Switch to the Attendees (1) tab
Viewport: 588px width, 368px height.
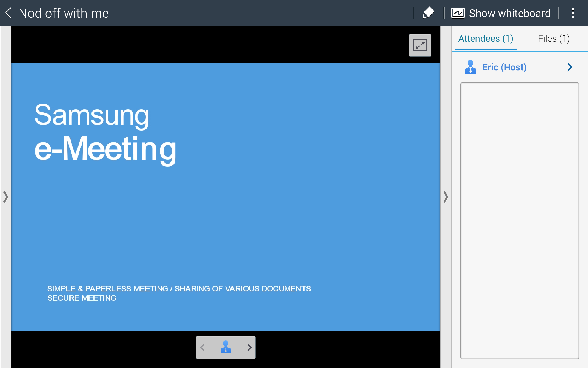(x=486, y=39)
